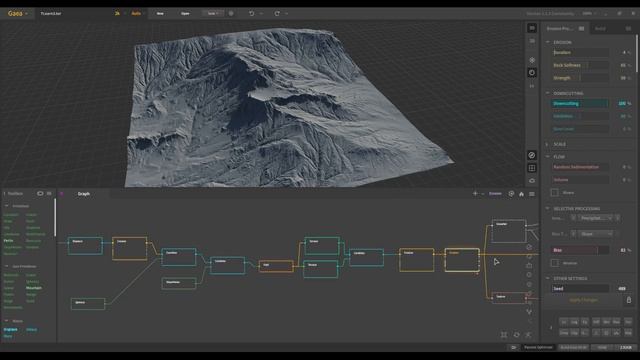This screenshot has height=360, width=640.
Task: Collapse the DOWNCUTTING section
Action: pos(548,93)
